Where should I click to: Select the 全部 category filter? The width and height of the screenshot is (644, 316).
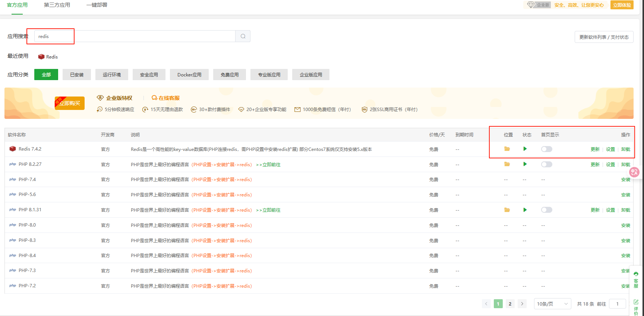[46, 75]
